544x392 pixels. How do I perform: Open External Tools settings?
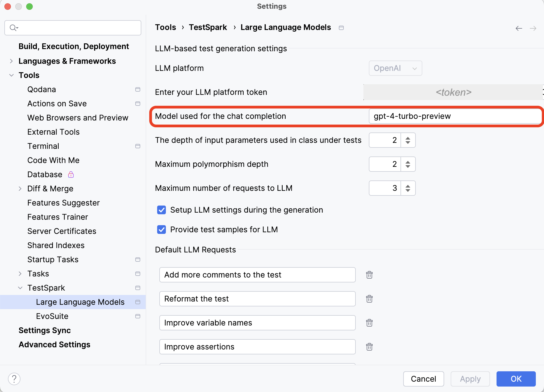pos(53,132)
